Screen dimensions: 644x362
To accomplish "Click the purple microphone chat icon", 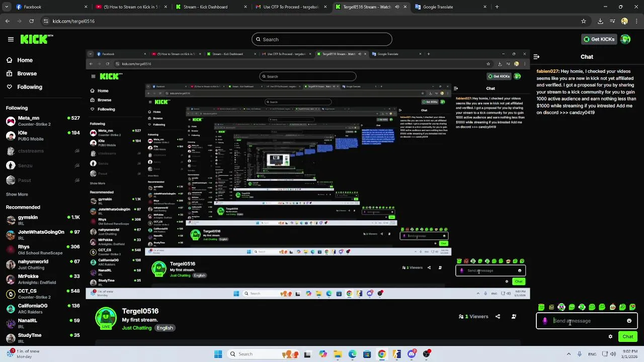I will click(545, 321).
